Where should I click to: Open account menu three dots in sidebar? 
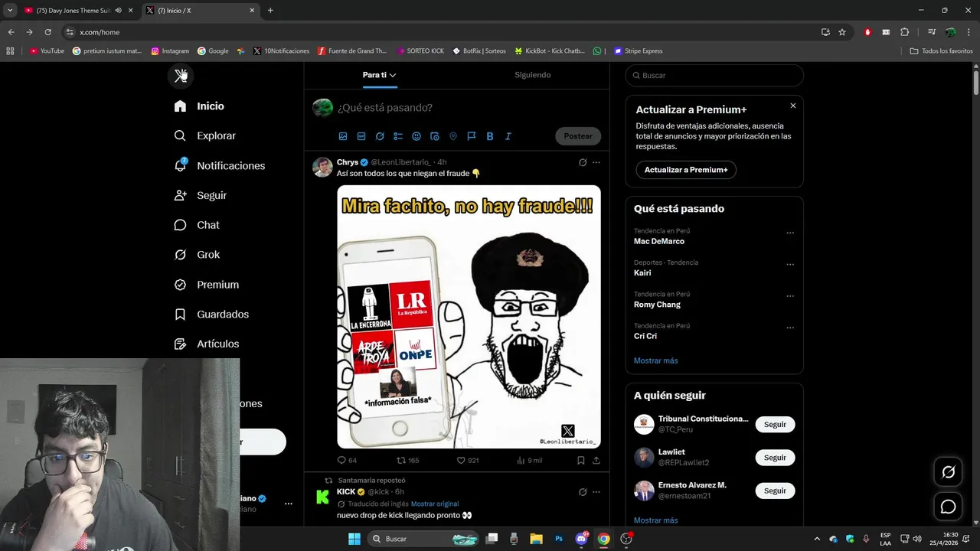289,504
